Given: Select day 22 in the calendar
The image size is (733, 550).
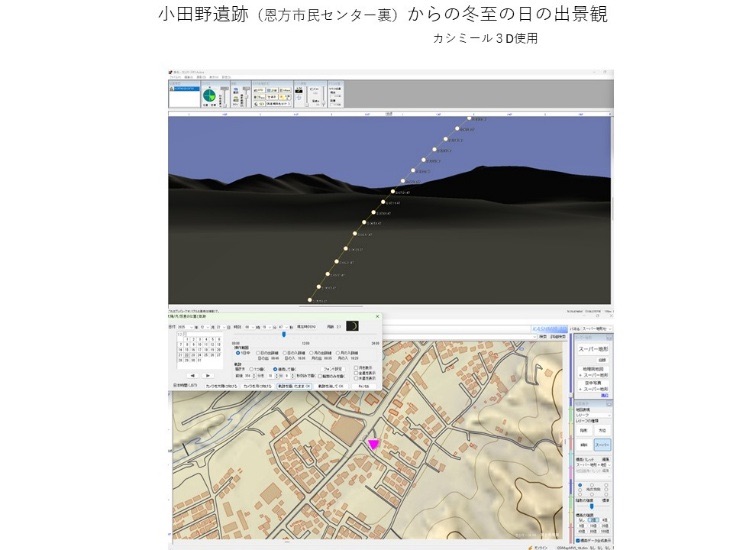Looking at the screenshot, I should pyautogui.click(x=188, y=354).
